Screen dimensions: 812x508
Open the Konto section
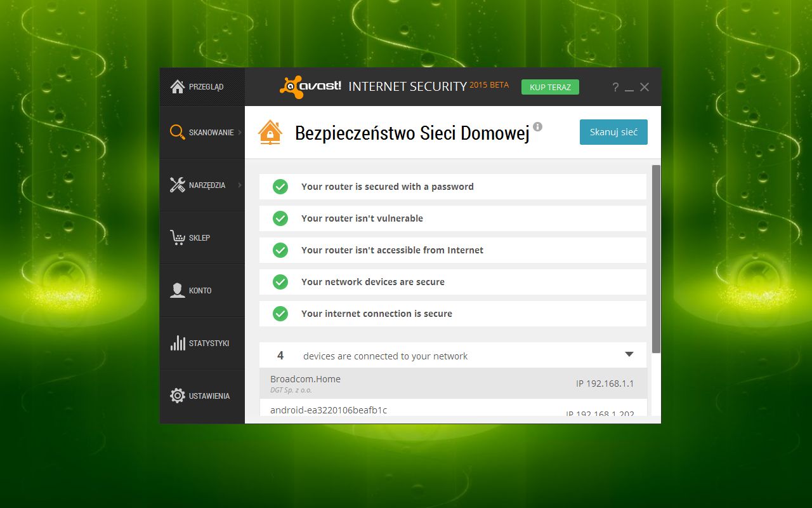click(202, 290)
